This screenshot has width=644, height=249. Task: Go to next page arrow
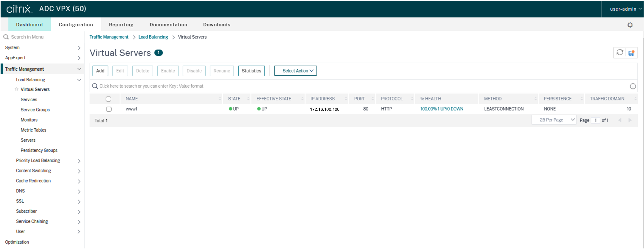coord(630,120)
